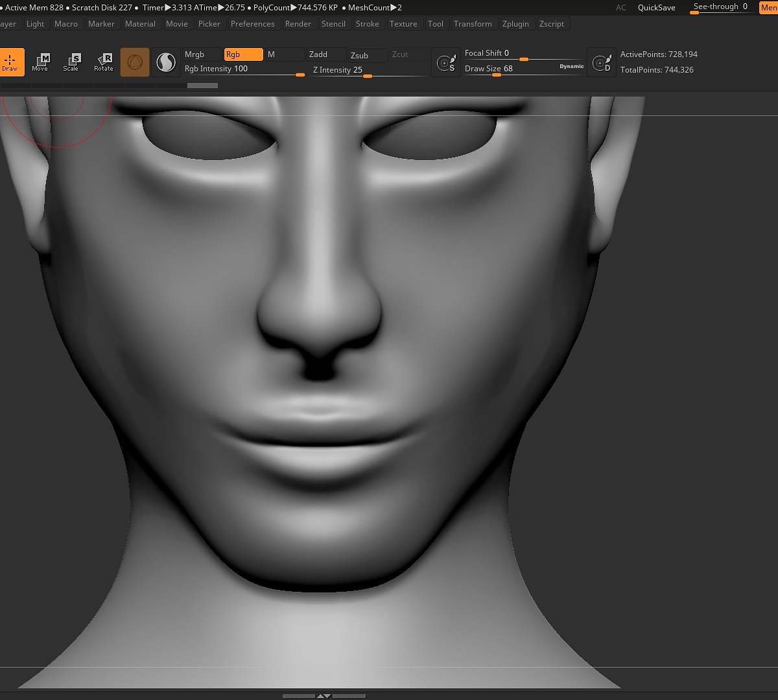Open the orange material sphere picker
Image resolution: width=778 pixels, height=700 pixels.
(135, 62)
